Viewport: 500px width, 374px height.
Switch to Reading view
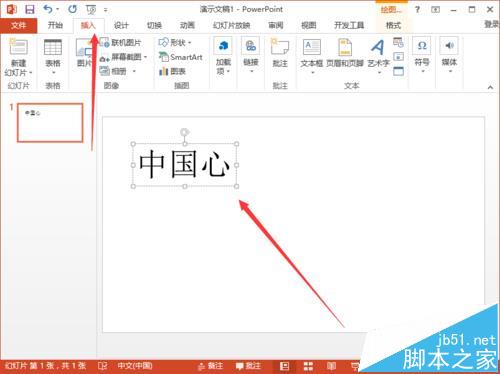click(x=331, y=366)
